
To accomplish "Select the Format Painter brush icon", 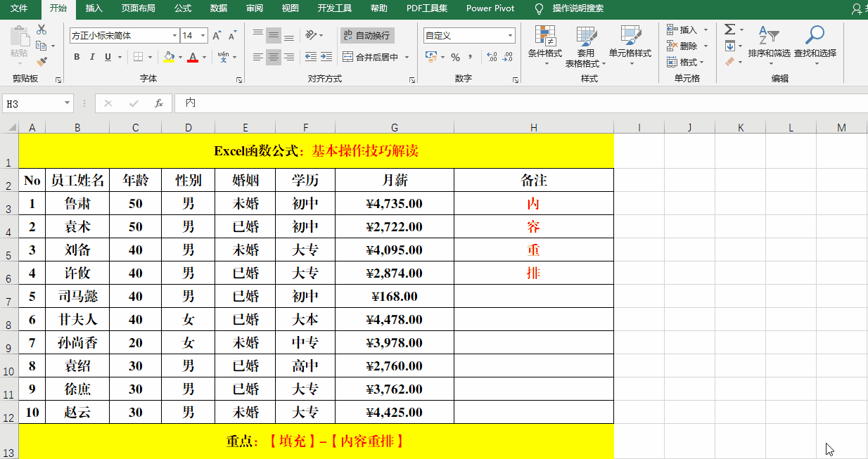I will click(x=42, y=62).
